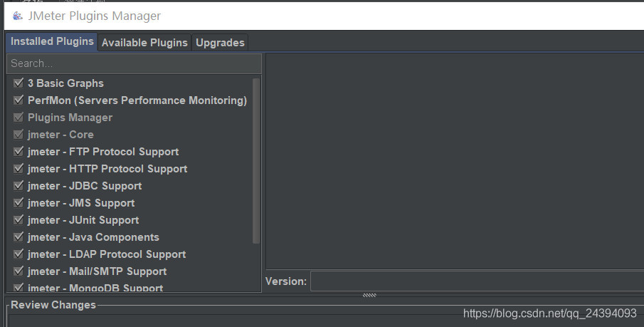The width and height of the screenshot is (644, 327).
Task: Select the 'jmeter - Core' list entry
Action: point(60,135)
